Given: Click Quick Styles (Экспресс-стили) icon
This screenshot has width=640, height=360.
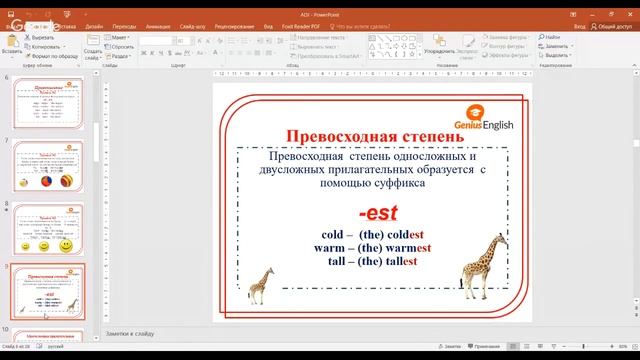Looking at the screenshot, I should (x=468, y=41).
